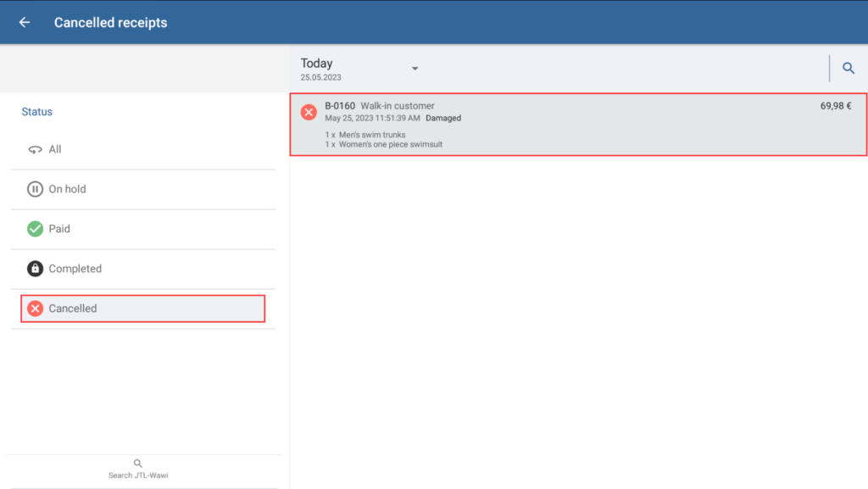The width and height of the screenshot is (868, 489).
Task: Select the Cancelled filter label
Action: click(73, 308)
